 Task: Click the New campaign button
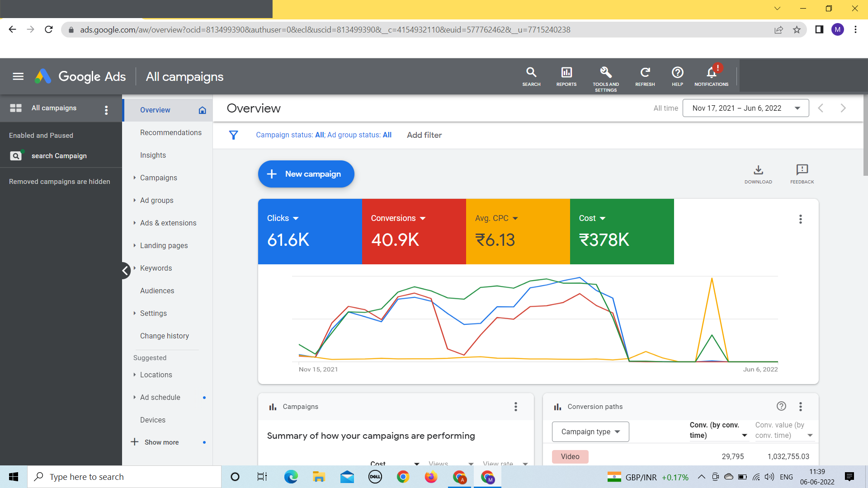click(306, 174)
